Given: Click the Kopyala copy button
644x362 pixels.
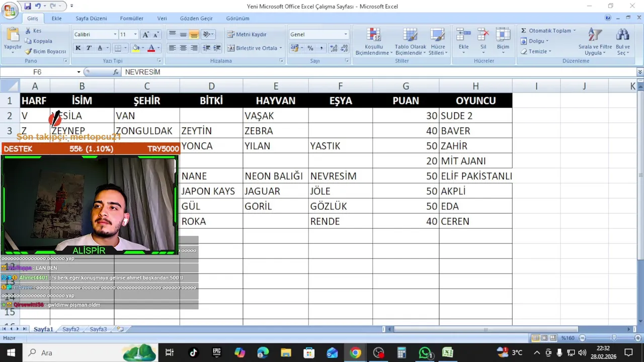Looking at the screenshot, I should coord(39,41).
